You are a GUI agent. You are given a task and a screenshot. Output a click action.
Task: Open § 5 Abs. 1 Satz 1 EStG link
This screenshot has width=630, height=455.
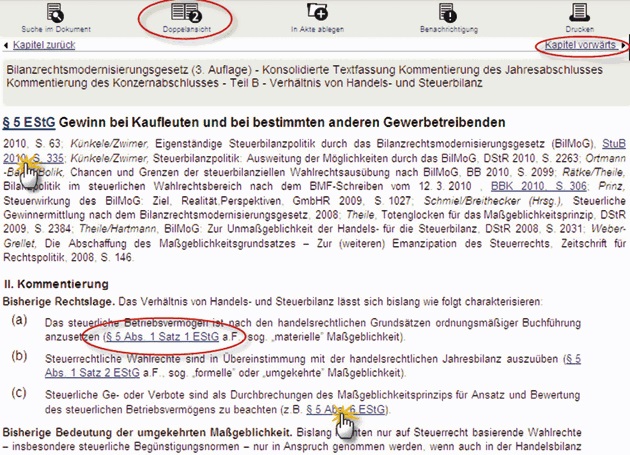coord(160,337)
